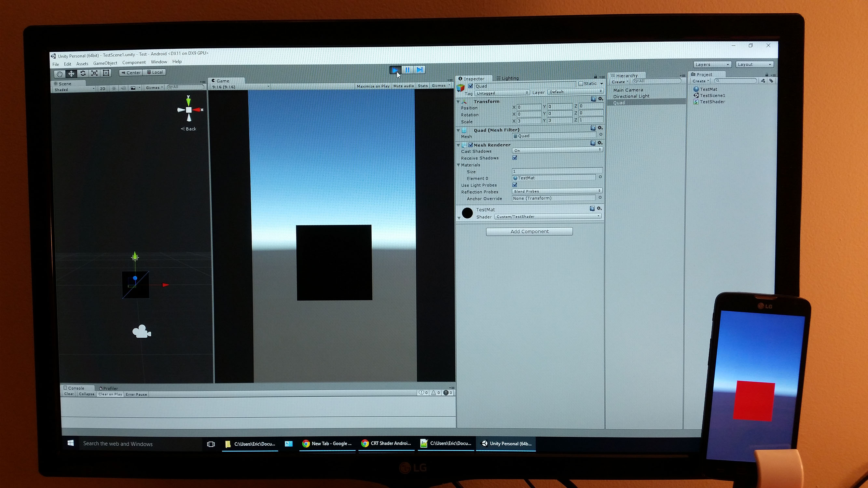The height and width of the screenshot is (488, 868).
Task: Pause play mode
Action: click(x=407, y=70)
